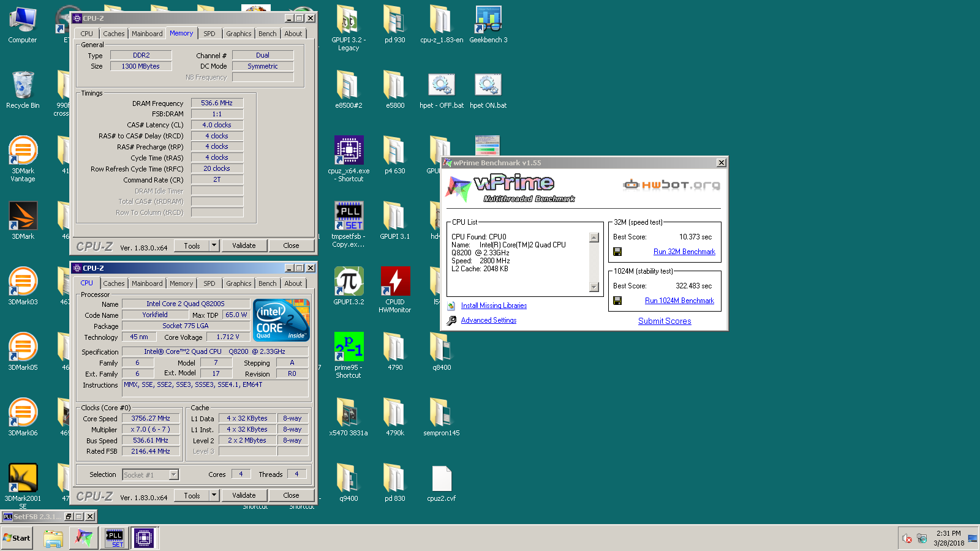
Task: Click the DRAM Frequency 536.6 MHz field
Action: (217, 103)
